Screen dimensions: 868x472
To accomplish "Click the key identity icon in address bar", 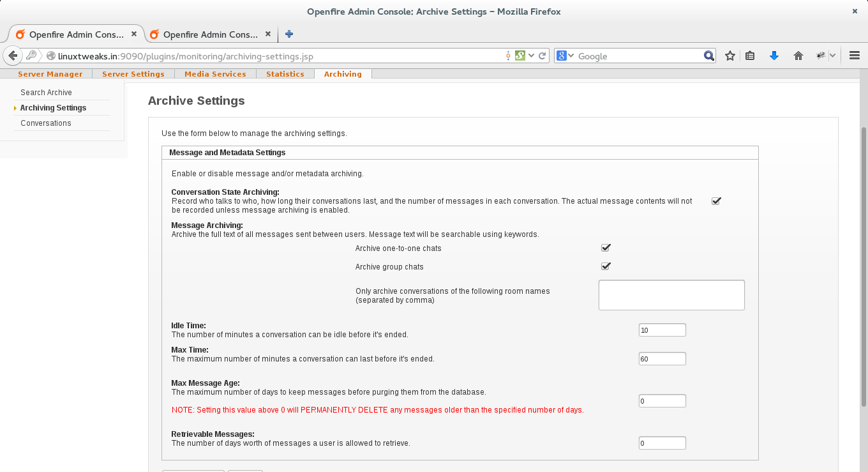I will [31, 56].
